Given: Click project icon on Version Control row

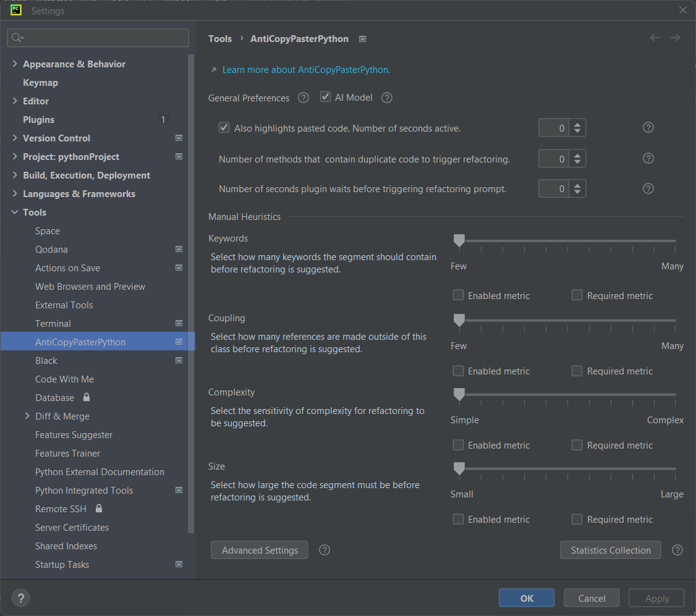Looking at the screenshot, I should click(179, 138).
